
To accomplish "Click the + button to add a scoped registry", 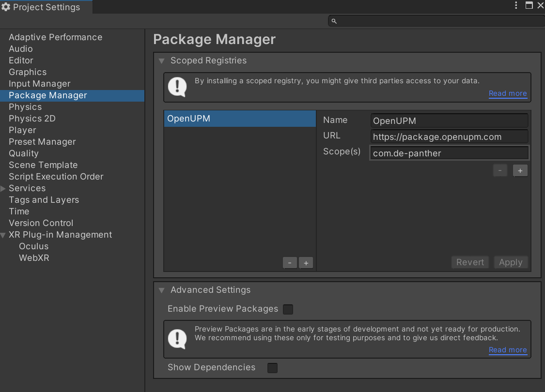I will [306, 262].
